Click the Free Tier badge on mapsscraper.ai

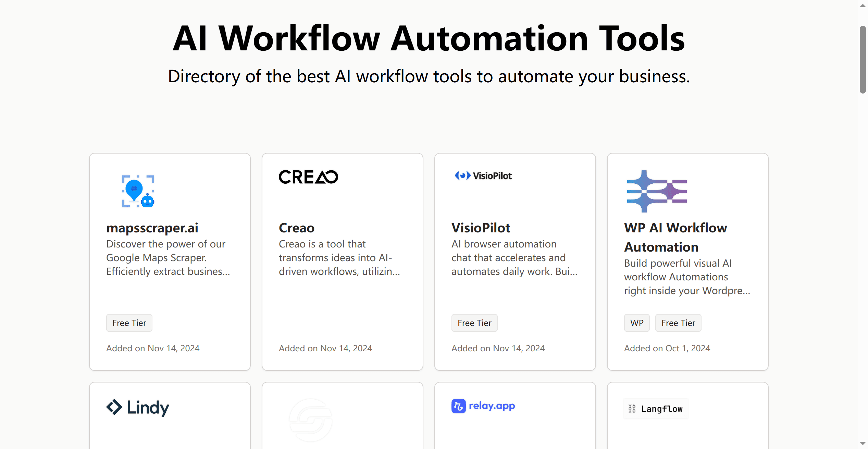pyautogui.click(x=129, y=323)
